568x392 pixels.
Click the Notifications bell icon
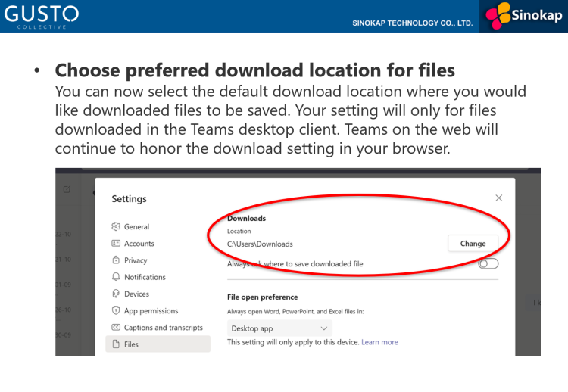[116, 277]
